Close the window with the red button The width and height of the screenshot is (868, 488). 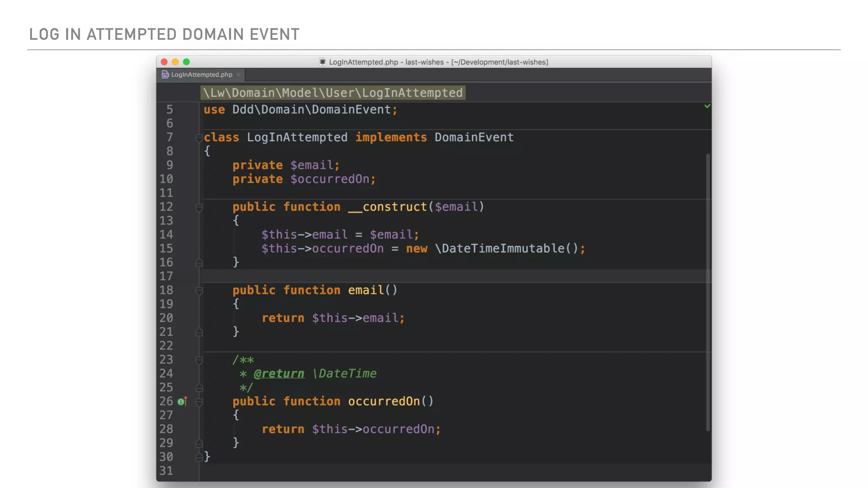[164, 62]
